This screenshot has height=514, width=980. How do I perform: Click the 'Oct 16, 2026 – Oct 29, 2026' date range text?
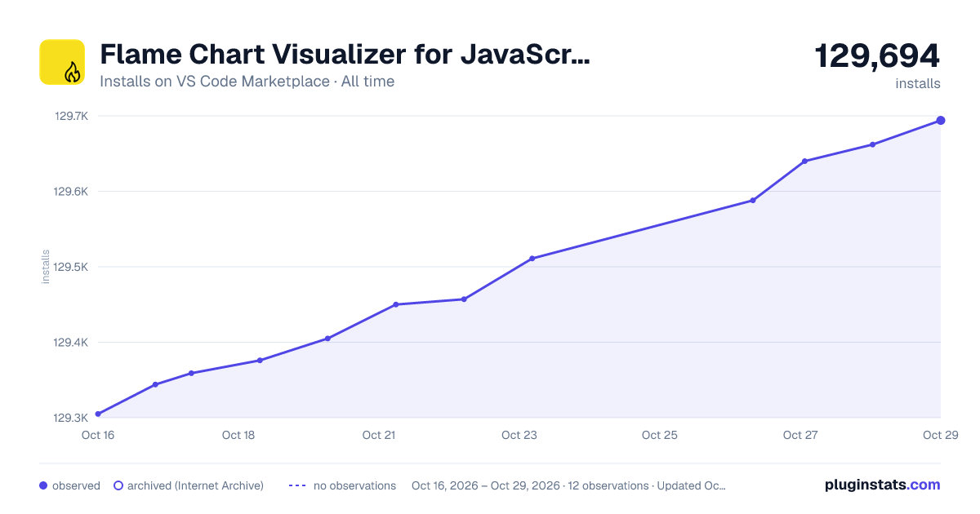coord(486,485)
